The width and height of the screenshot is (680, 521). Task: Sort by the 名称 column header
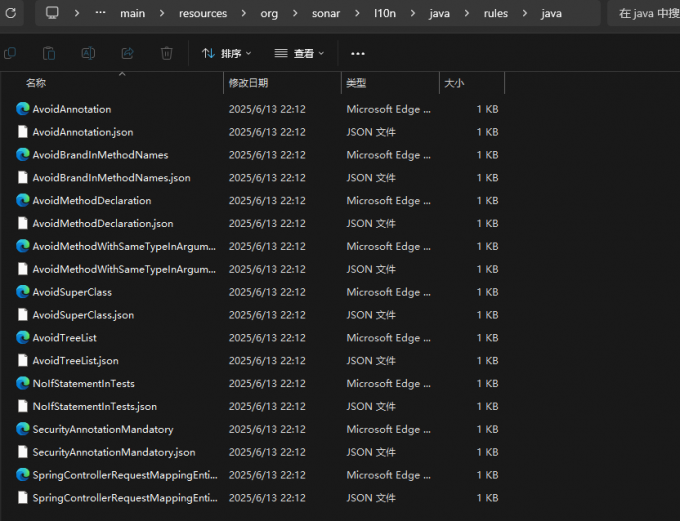coord(36,83)
